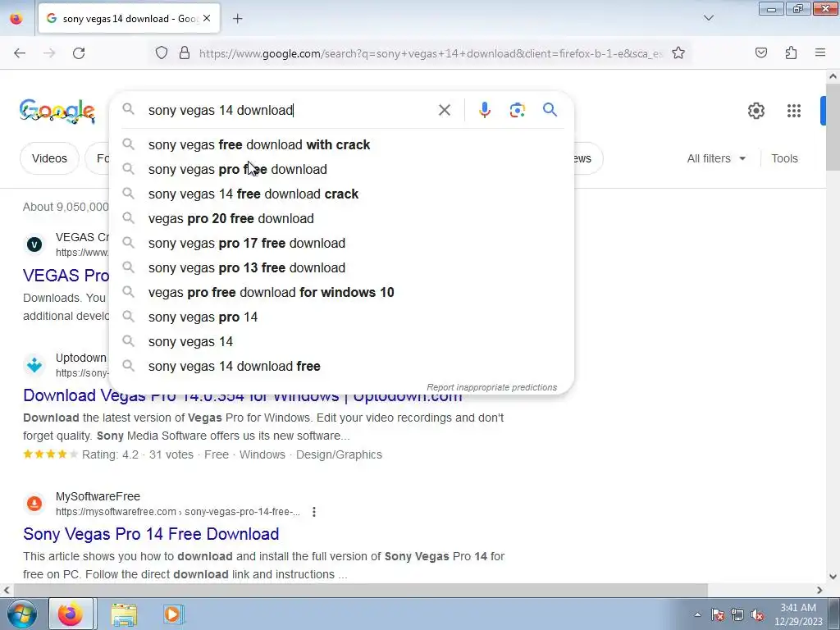Select suggestion 'sony vegas 14 free download crack'
The width and height of the screenshot is (840, 630).
click(342, 194)
